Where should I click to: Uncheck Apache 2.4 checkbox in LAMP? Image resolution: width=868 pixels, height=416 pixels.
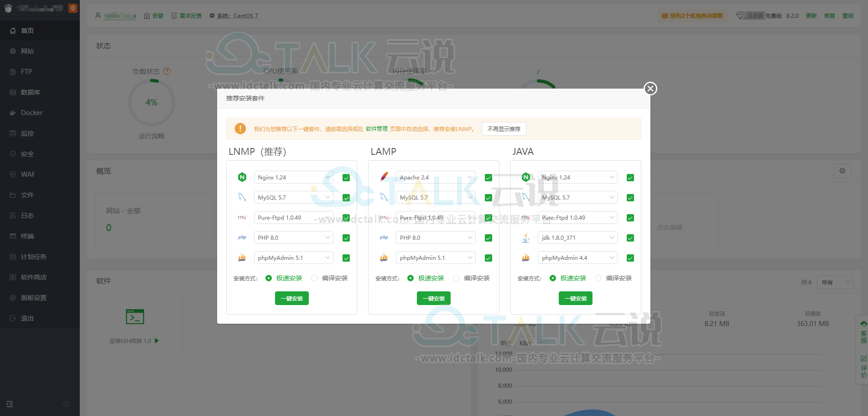[x=489, y=178]
